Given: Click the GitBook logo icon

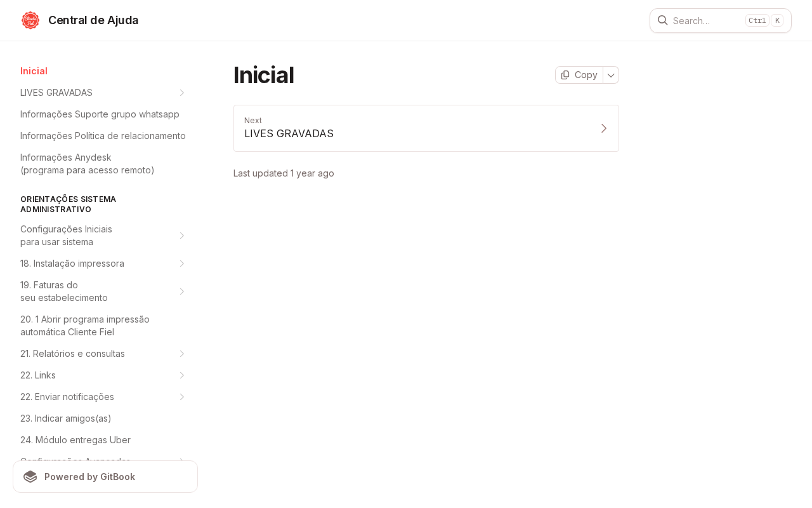Looking at the screenshot, I should click(x=30, y=477).
